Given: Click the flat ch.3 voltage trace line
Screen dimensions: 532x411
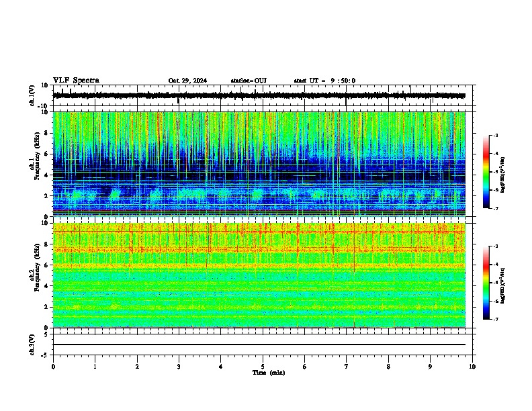Looking at the screenshot, I should pyautogui.click(x=259, y=345).
